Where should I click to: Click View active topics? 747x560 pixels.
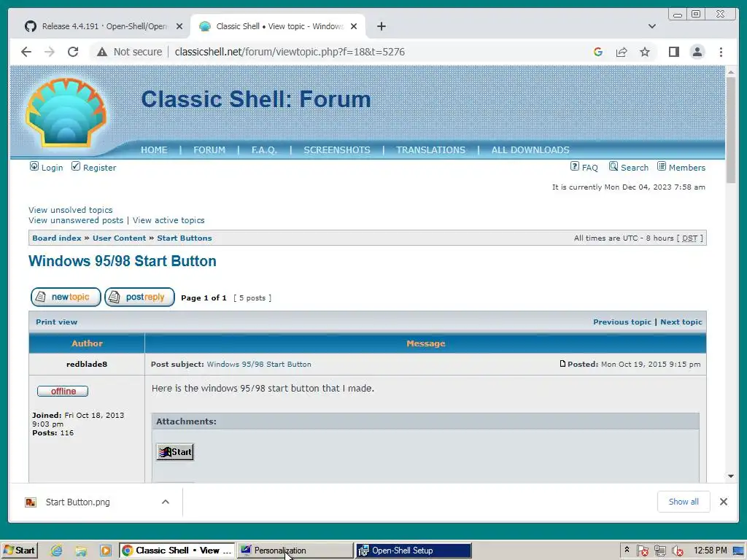click(169, 220)
